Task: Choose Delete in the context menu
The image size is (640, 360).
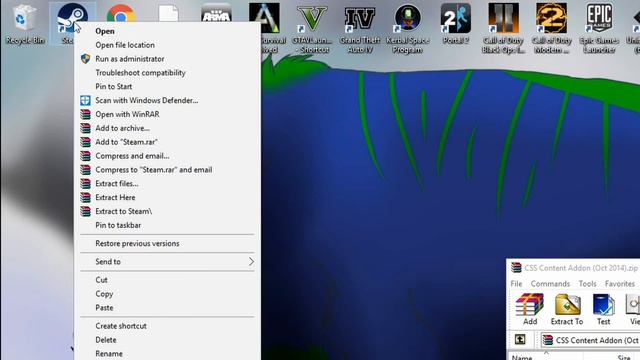Action: [x=167, y=340]
